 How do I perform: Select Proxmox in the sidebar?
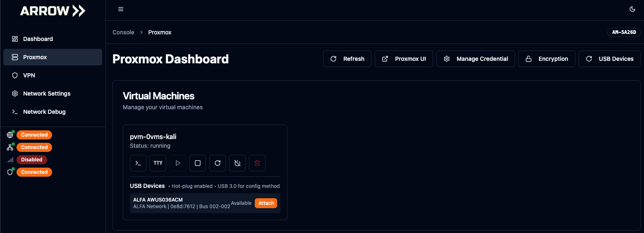point(53,57)
